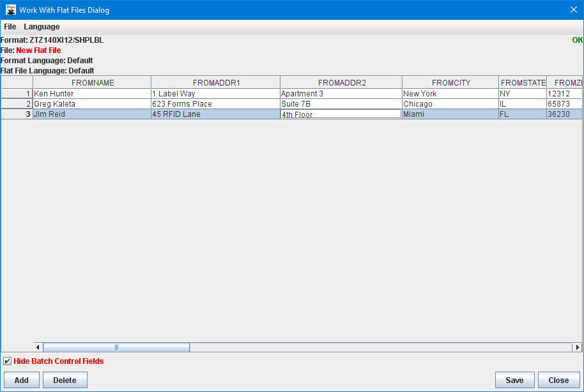This screenshot has height=392, width=584.
Task: Click the app icon in title bar
Action: tap(10, 10)
